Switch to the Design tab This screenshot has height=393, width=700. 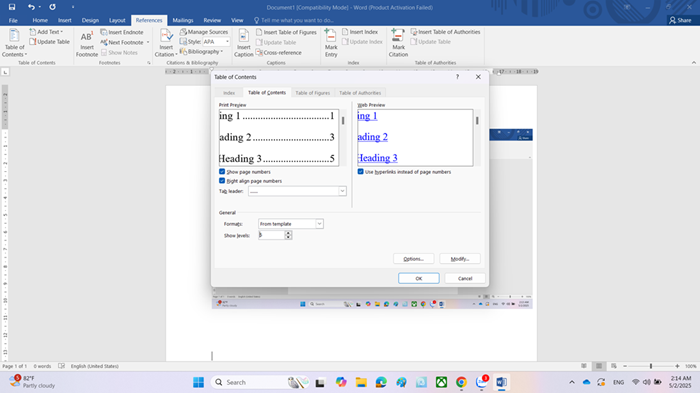click(90, 20)
